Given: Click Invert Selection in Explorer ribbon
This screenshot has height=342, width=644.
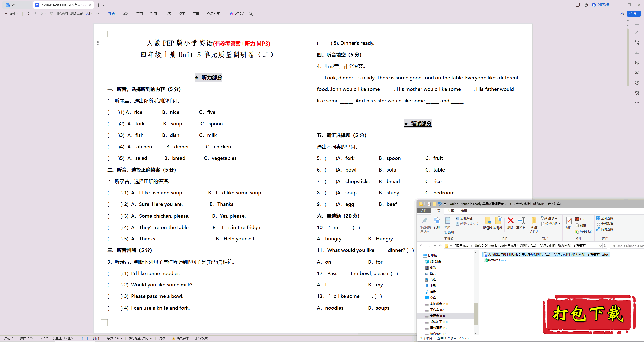Looking at the screenshot, I should (x=605, y=229).
